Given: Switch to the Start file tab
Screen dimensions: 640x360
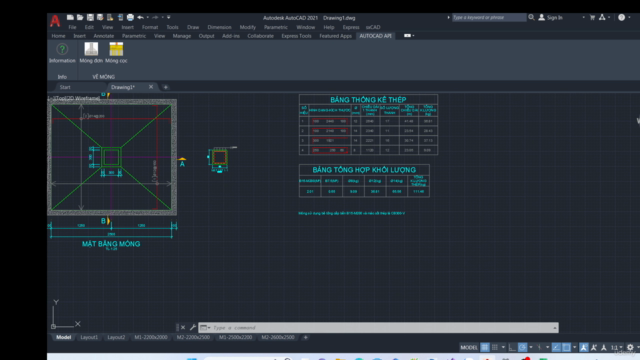Looking at the screenshot, I should 65,87.
